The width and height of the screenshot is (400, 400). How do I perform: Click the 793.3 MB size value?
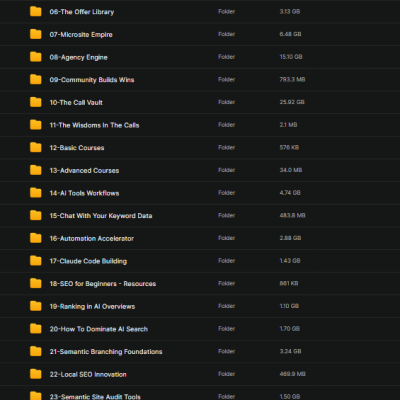coord(292,80)
